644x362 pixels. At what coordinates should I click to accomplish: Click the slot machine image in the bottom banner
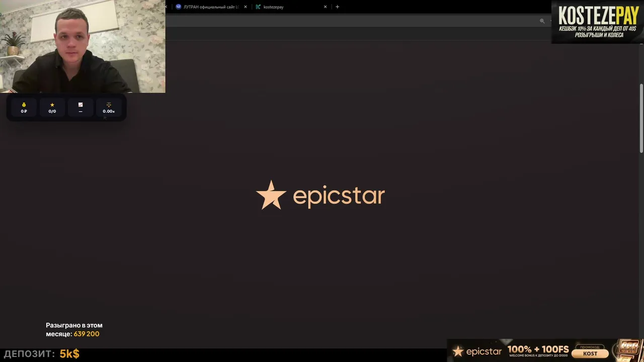click(x=629, y=350)
